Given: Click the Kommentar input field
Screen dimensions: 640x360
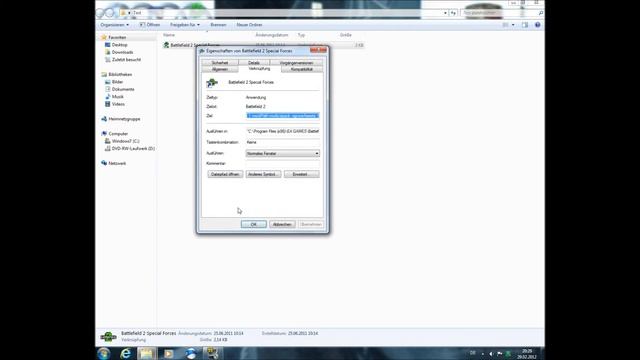Looking at the screenshot, I should click(282, 163).
